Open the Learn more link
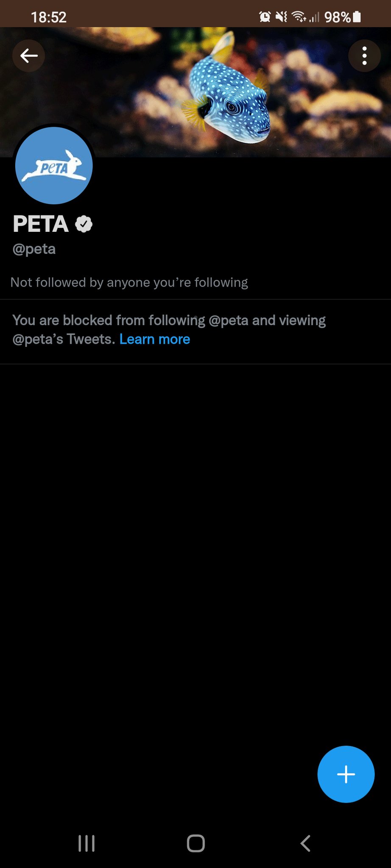Viewport: 391px width, 868px height. coord(155,339)
